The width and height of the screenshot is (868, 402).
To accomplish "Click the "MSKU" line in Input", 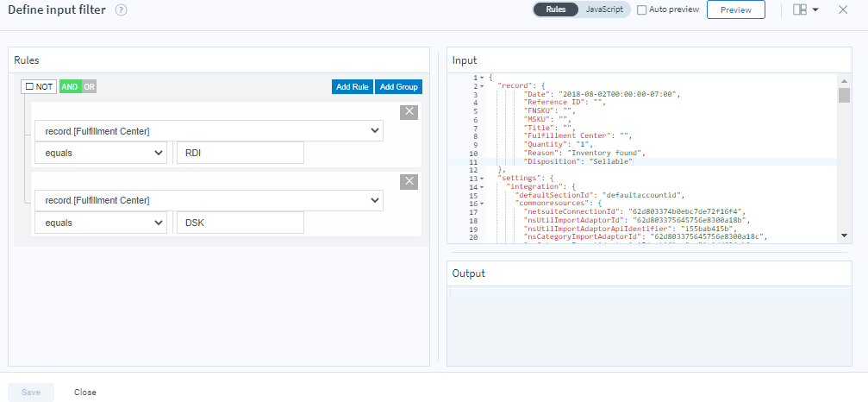I will click(547, 119).
